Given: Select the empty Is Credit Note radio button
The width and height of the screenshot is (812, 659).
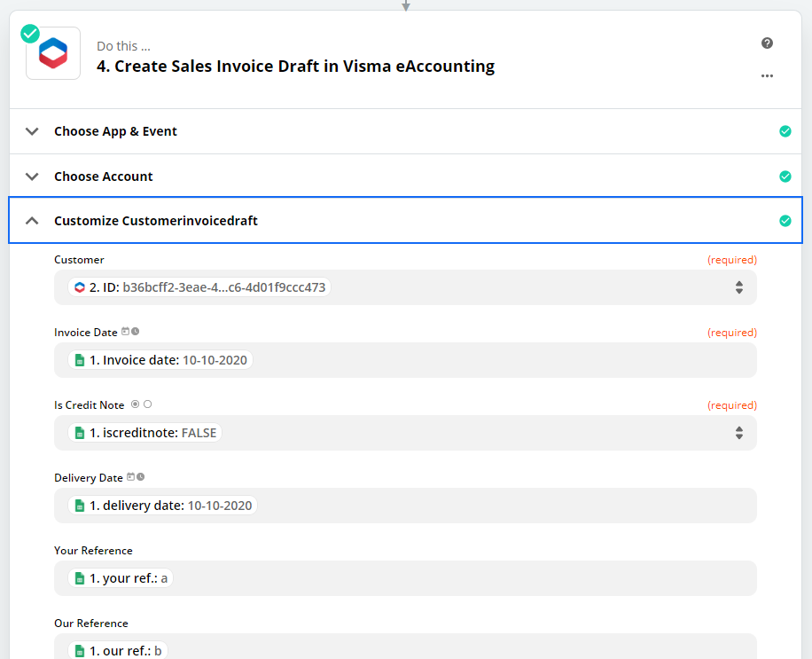Looking at the screenshot, I should click(148, 404).
